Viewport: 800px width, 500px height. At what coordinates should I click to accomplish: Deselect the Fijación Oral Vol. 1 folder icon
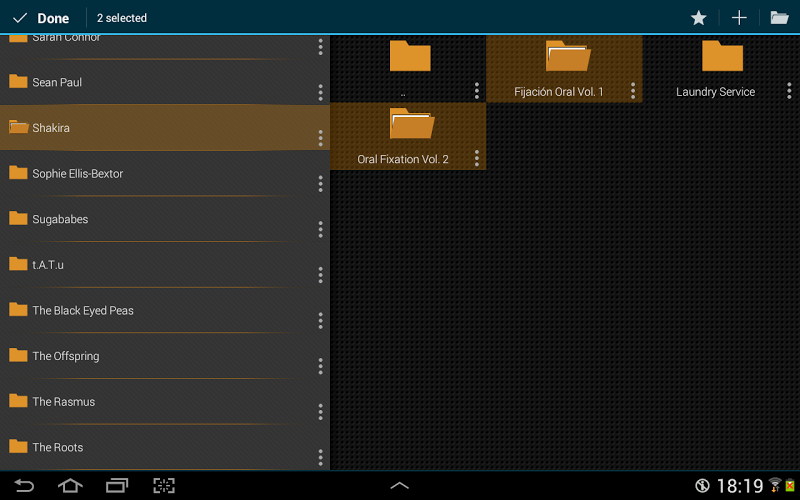tap(568, 56)
